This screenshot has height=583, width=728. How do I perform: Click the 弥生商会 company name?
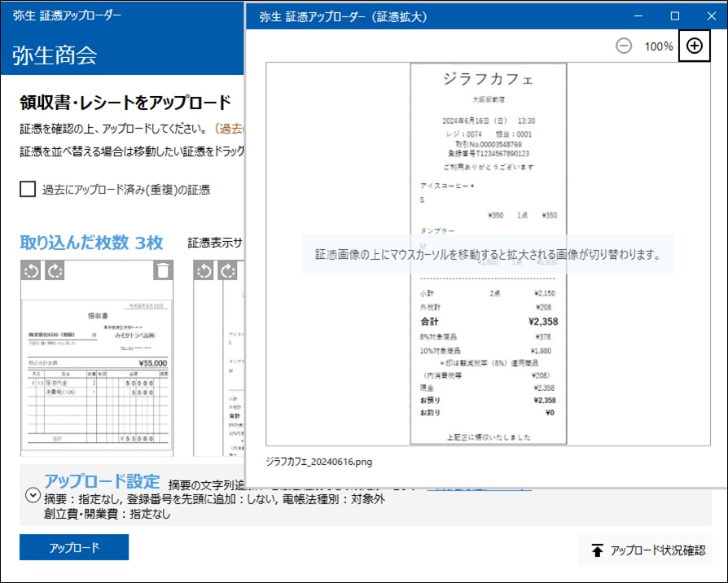(x=55, y=55)
